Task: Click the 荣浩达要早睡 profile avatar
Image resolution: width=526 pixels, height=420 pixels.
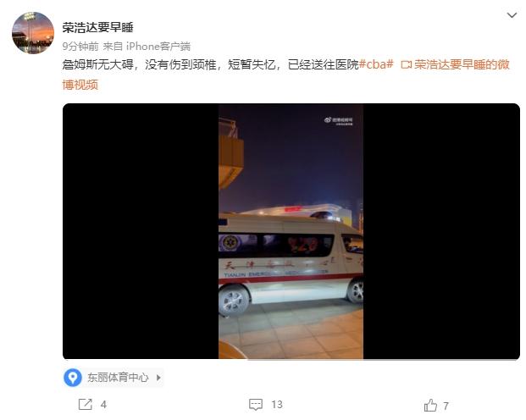Action: tap(33, 32)
